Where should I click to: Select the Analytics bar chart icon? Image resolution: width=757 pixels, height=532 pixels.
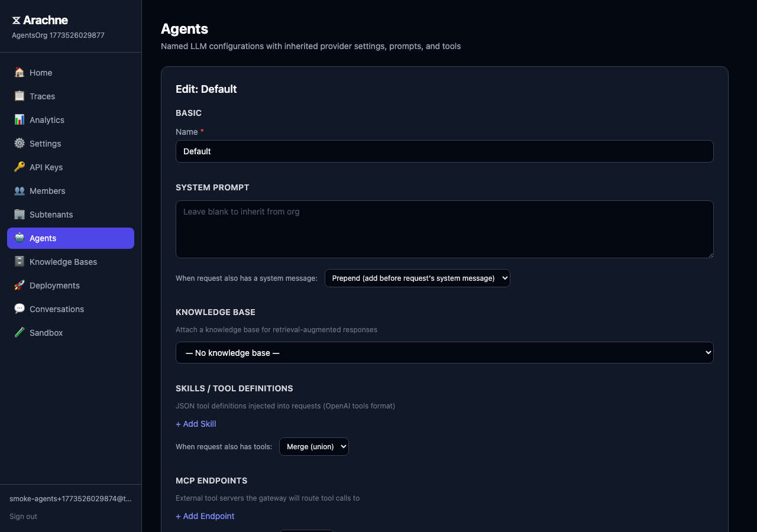pos(20,119)
